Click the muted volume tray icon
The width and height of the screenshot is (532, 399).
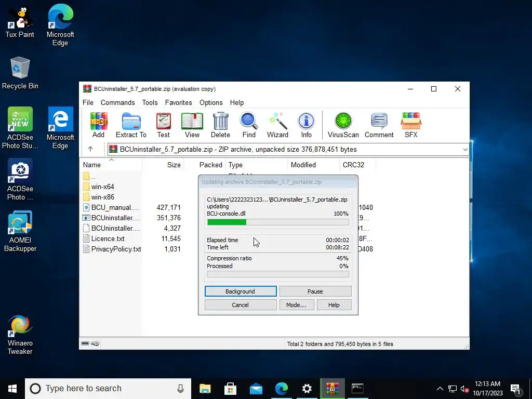[x=464, y=389]
